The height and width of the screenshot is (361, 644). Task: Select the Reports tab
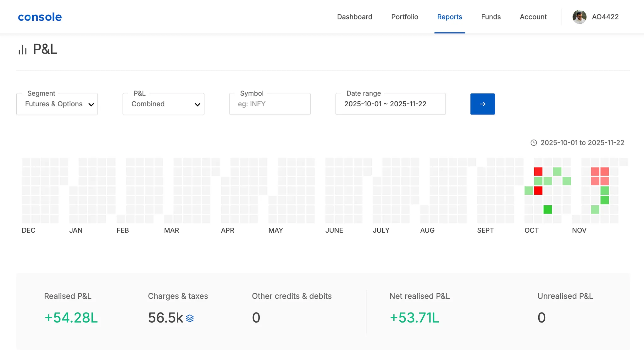pyautogui.click(x=449, y=17)
